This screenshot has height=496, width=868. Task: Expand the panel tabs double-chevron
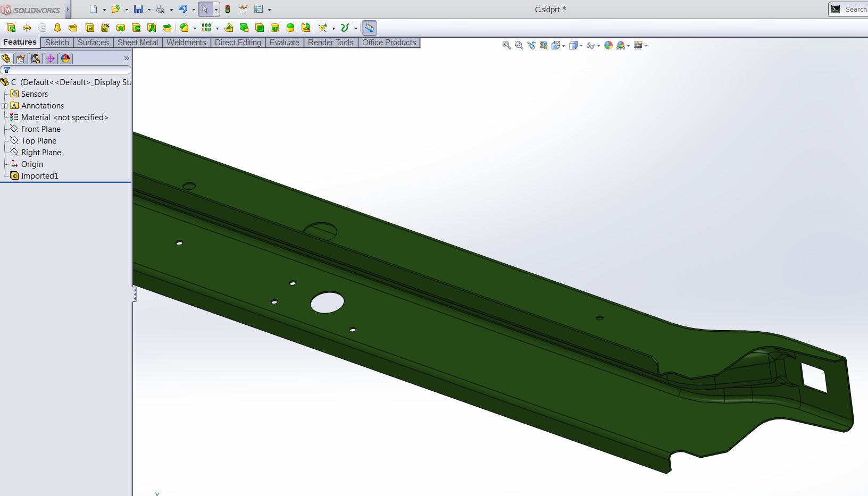pos(127,58)
